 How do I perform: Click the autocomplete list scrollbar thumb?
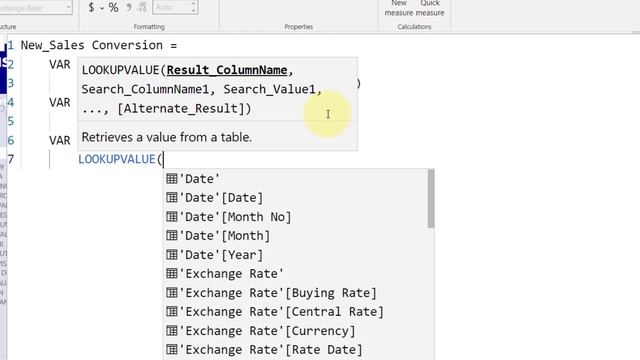click(431, 199)
